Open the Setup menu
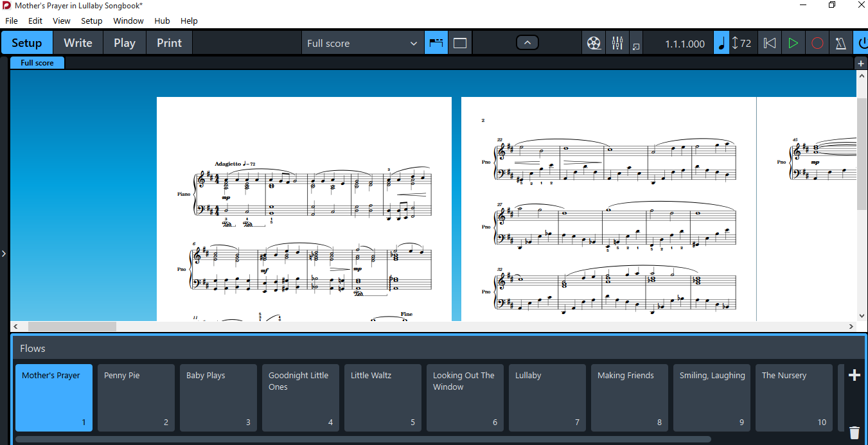This screenshot has width=868, height=445. [92, 21]
